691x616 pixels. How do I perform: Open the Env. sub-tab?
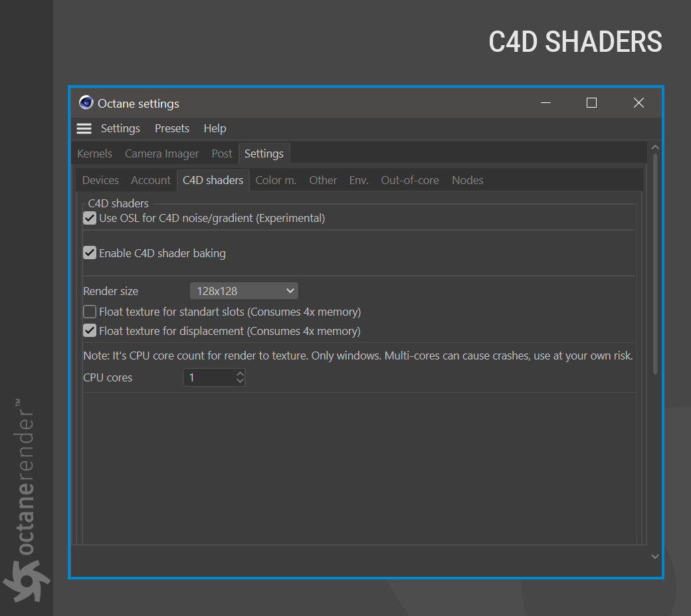click(x=359, y=180)
